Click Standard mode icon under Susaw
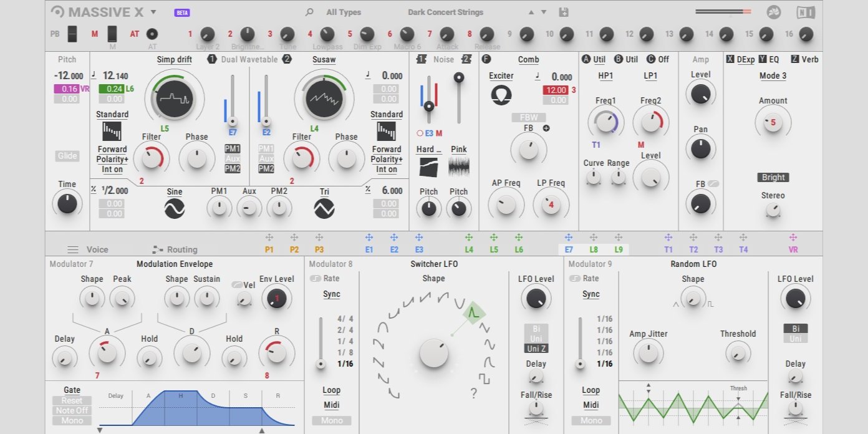This screenshot has width=868, height=434. tap(387, 131)
